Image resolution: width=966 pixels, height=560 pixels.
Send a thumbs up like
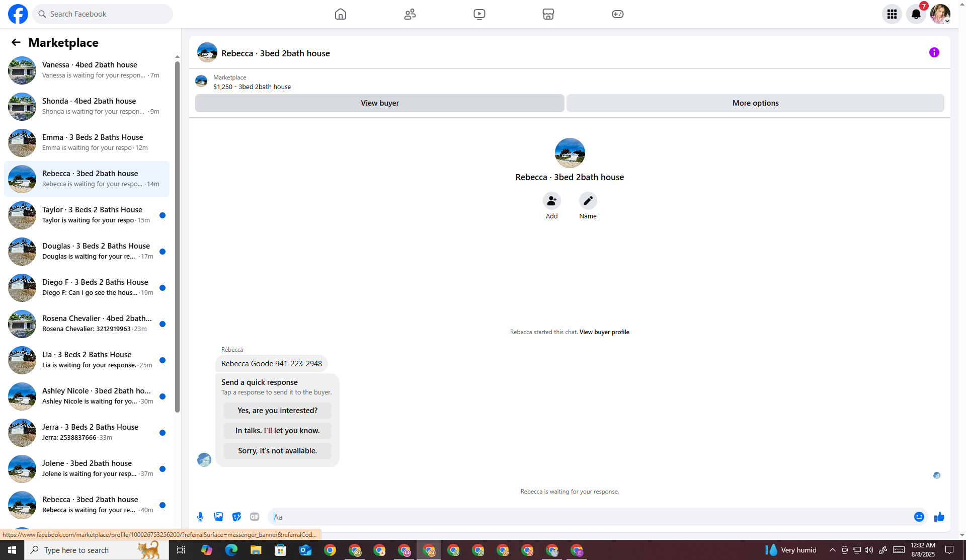point(939,517)
